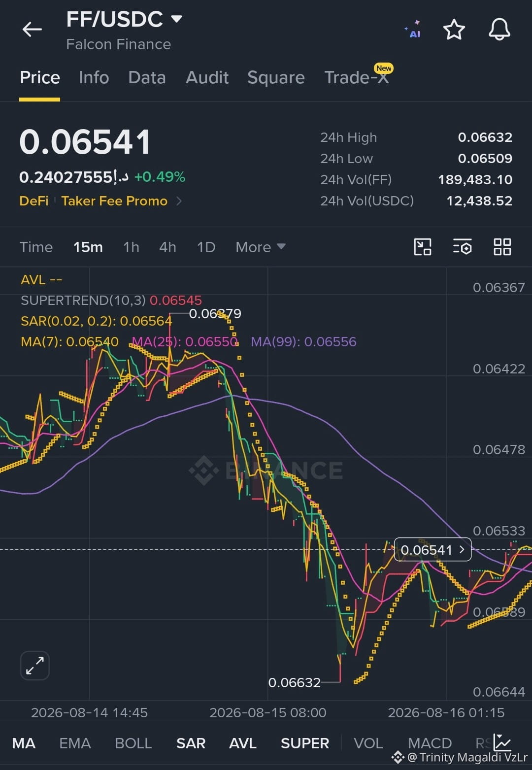
Task: Select the 15m timeframe
Action: pos(88,247)
